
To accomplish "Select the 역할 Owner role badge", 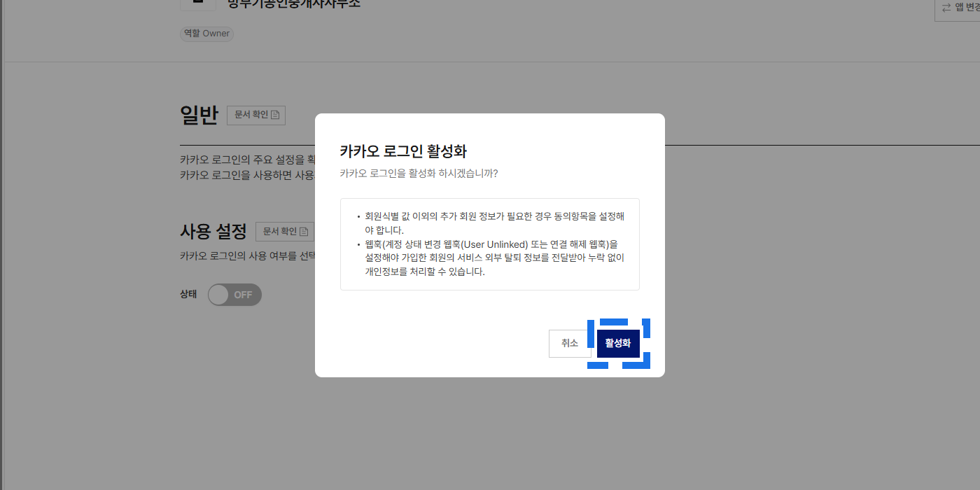I will point(206,34).
